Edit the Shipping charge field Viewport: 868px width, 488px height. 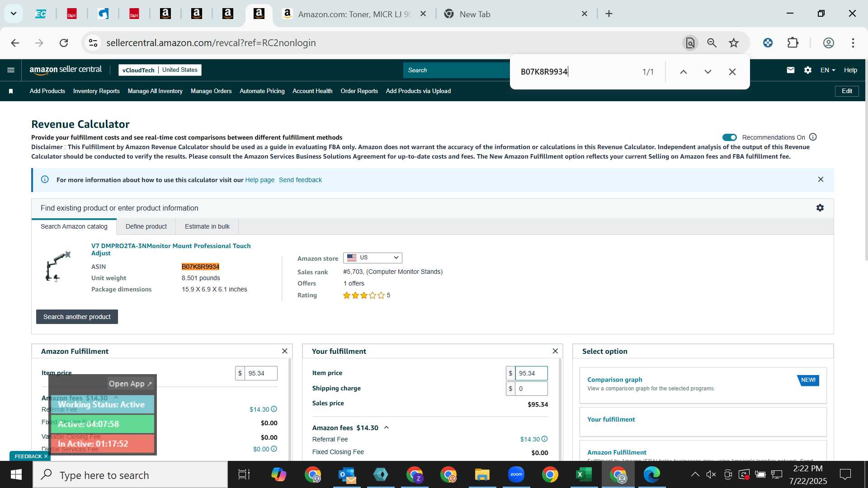click(531, 389)
